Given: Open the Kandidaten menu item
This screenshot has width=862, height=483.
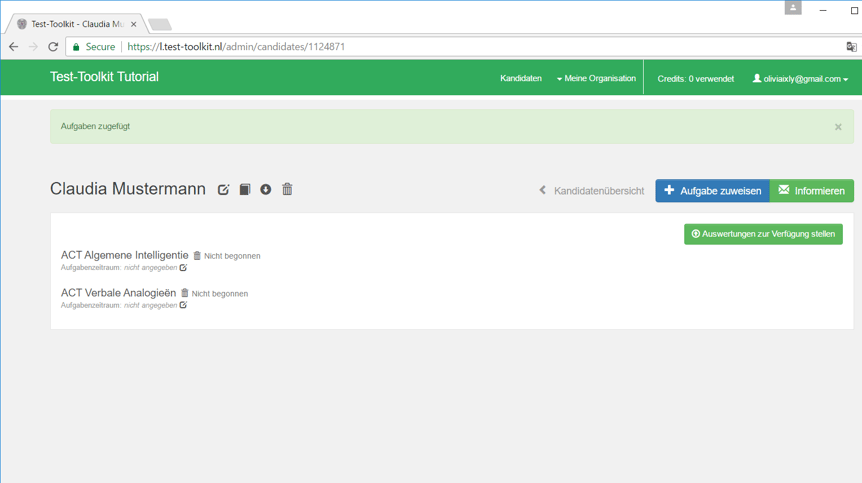Looking at the screenshot, I should click(x=521, y=79).
